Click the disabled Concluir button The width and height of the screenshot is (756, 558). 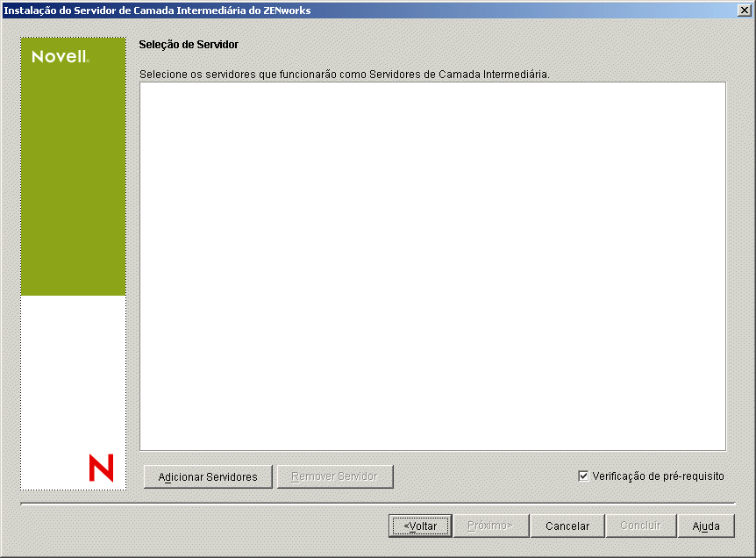coord(641,526)
